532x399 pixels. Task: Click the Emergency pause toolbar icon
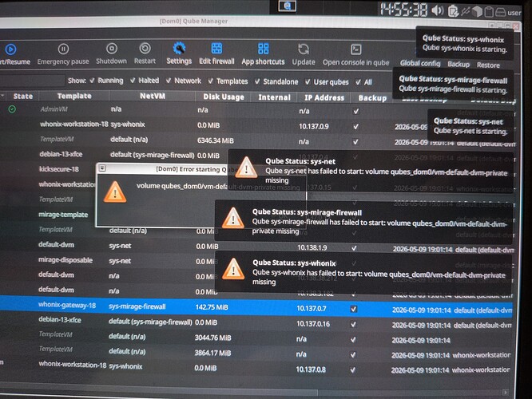click(63, 49)
